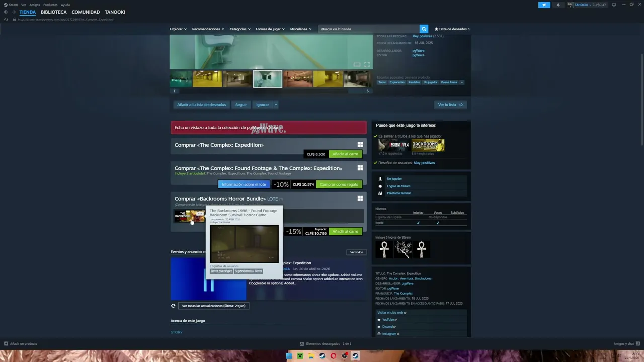This screenshot has width=644, height=362.
Task: Open the notifications bell
Action: coord(558,5)
